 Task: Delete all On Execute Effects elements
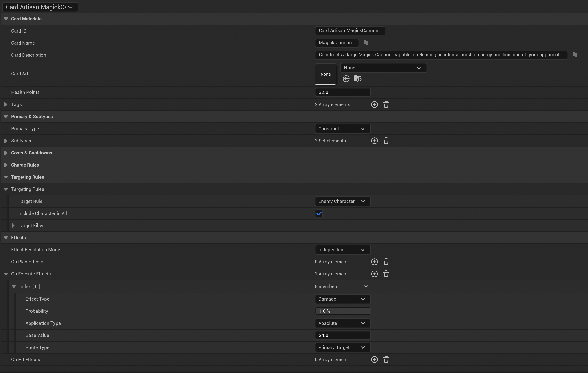coord(386,274)
